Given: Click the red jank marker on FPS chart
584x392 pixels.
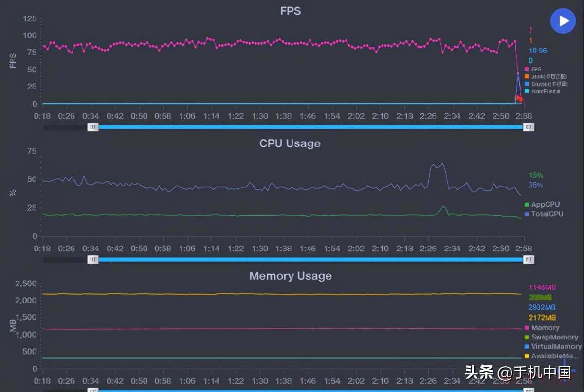Looking at the screenshot, I should [520, 99].
